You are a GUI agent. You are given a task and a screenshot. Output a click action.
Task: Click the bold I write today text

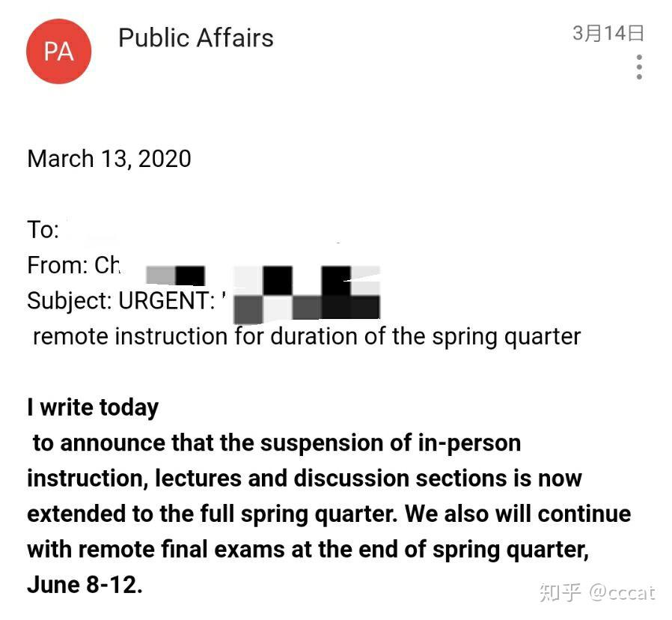pos(93,407)
